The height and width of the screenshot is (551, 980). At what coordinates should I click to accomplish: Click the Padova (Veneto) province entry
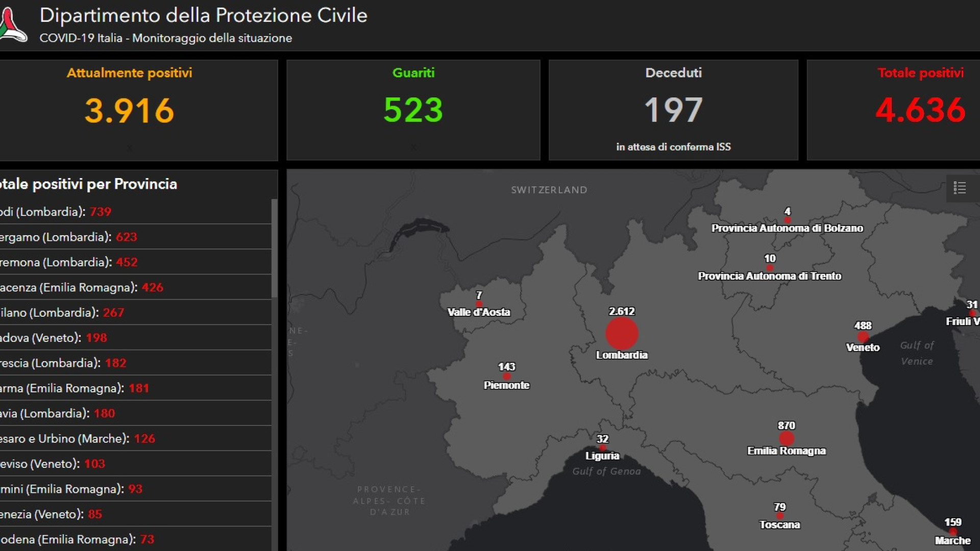(66, 337)
